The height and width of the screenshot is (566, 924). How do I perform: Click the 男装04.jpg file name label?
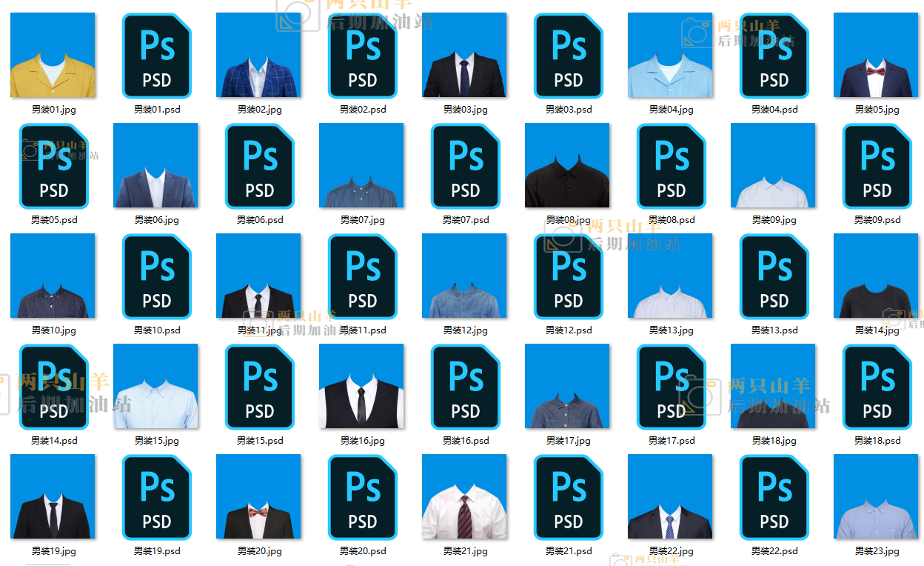pyautogui.click(x=672, y=110)
